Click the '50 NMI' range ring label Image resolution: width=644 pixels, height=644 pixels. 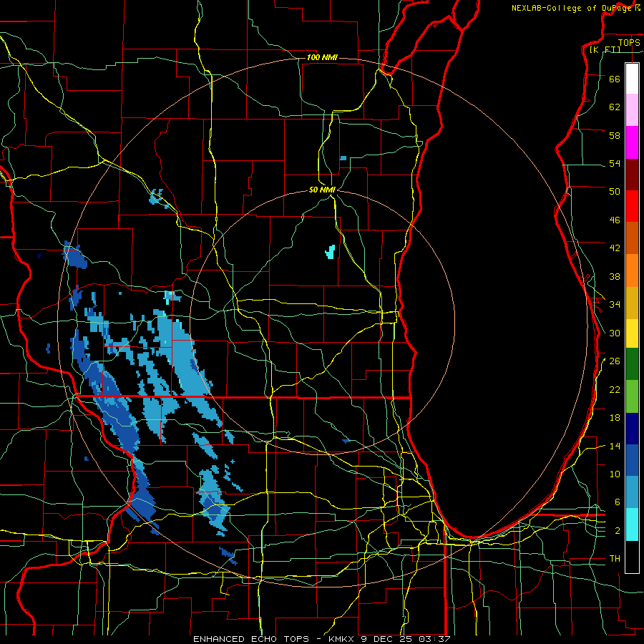coord(323,190)
